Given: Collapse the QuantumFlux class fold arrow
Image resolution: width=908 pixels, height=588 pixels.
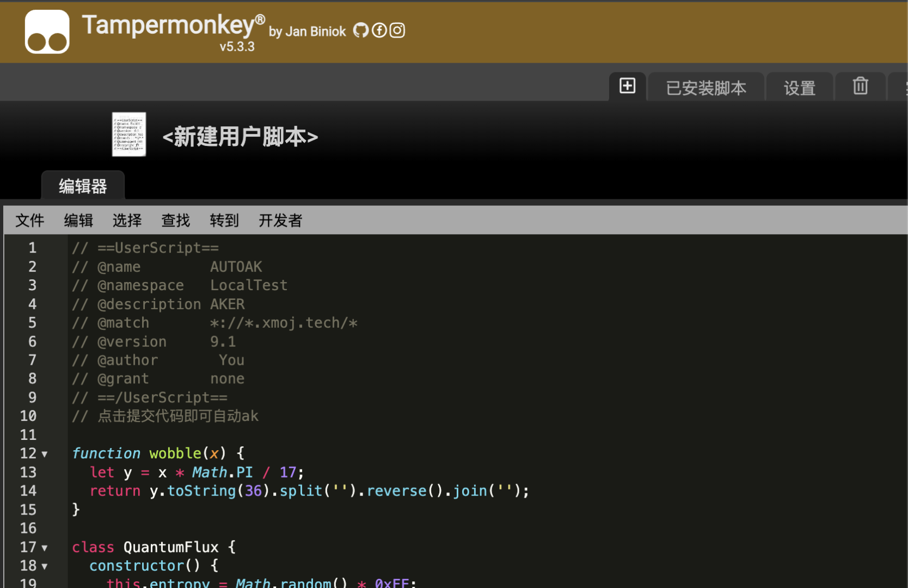Looking at the screenshot, I should (45, 548).
